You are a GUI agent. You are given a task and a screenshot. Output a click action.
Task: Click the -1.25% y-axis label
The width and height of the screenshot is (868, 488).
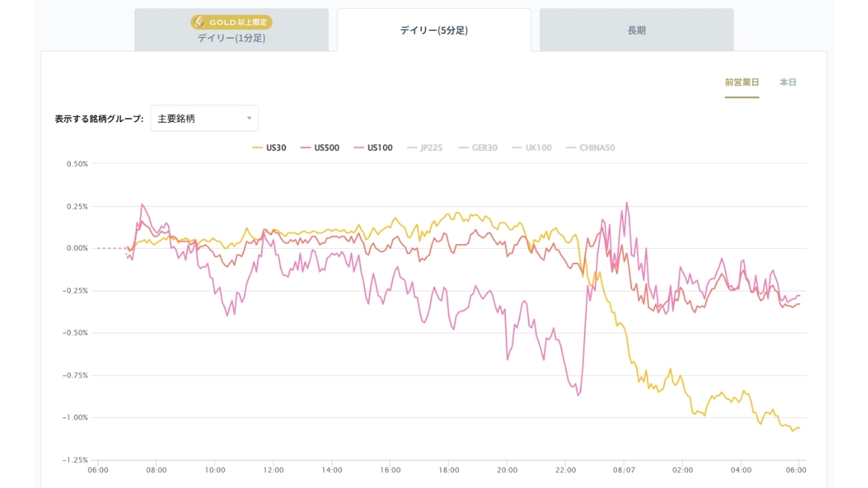(76, 460)
